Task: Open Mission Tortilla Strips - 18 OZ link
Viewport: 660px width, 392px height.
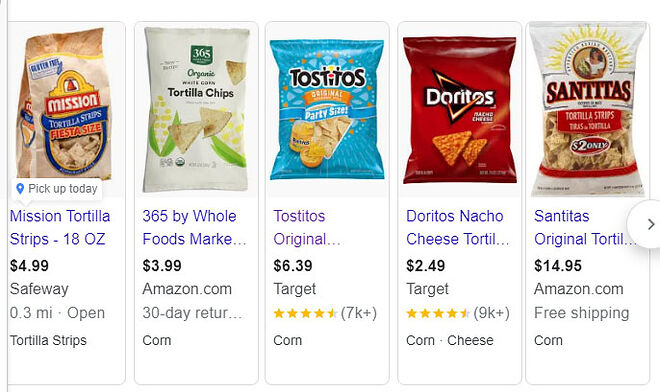Action: (x=60, y=227)
